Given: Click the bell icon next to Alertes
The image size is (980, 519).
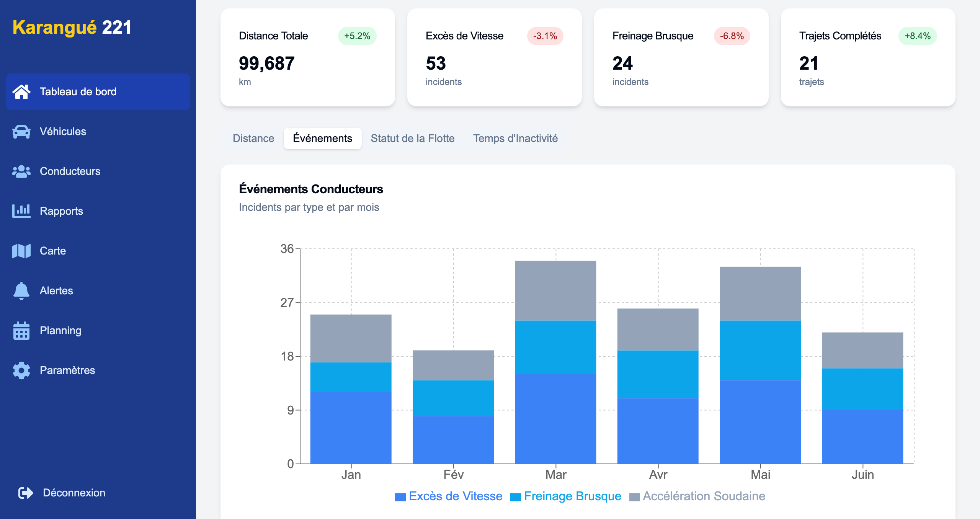Looking at the screenshot, I should click(21, 291).
